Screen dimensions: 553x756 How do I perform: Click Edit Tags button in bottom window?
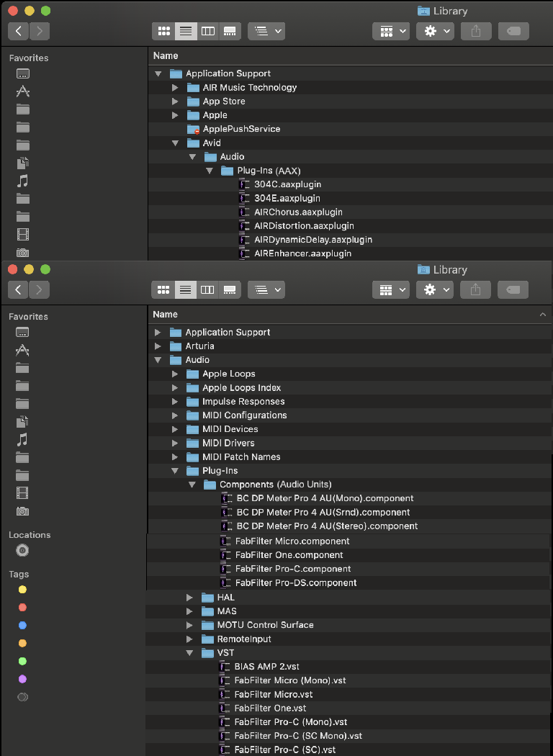[x=513, y=289]
